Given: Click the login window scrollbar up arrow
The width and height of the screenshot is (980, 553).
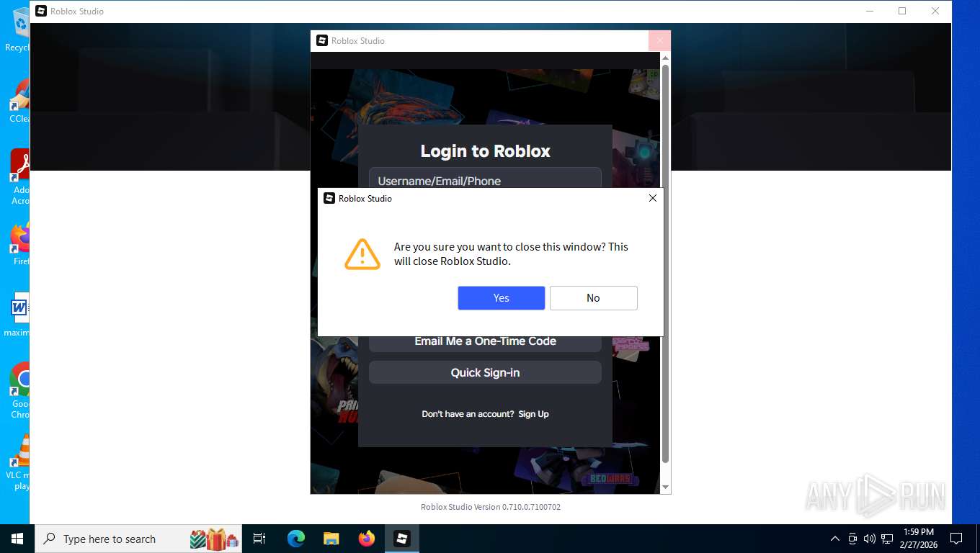Looking at the screenshot, I should [x=665, y=58].
